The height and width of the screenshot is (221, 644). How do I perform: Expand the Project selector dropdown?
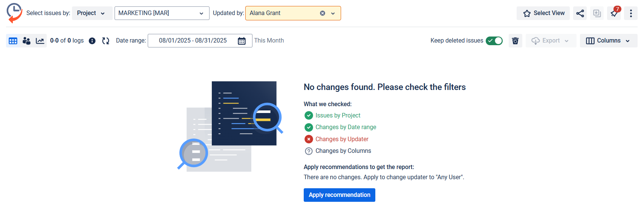point(92,13)
